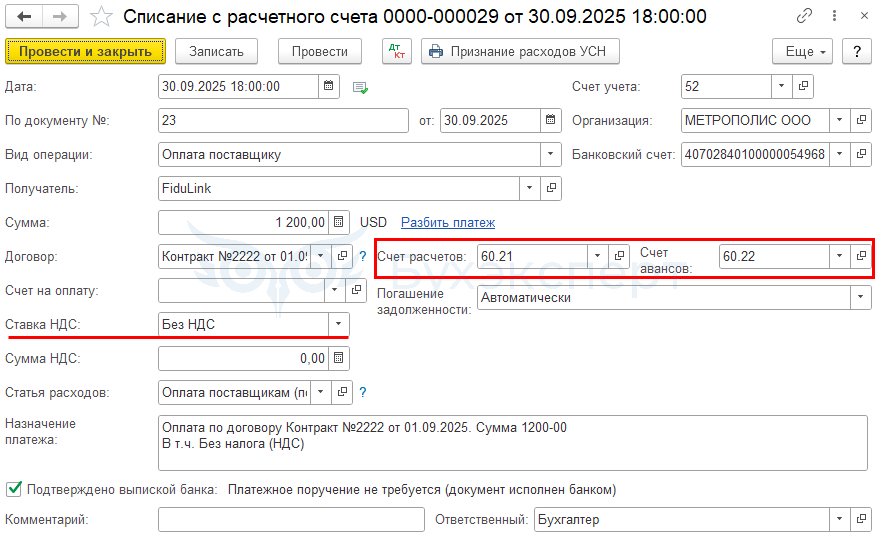Image resolution: width=875 pixels, height=538 pixels.
Task: Click Провести и закрыть button
Action: (85, 51)
